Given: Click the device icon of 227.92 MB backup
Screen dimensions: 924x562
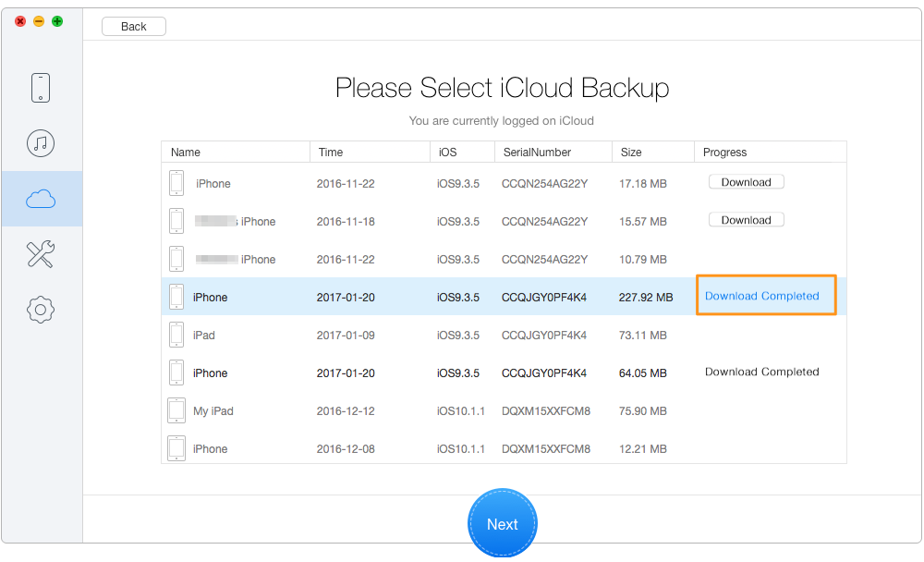Looking at the screenshot, I should click(x=176, y=297).
